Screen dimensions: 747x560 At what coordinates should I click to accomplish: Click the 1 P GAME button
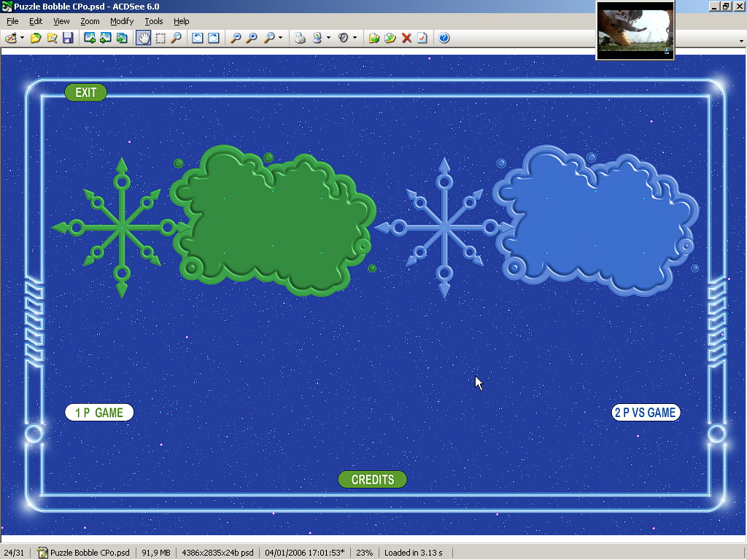(x=99, y=413)
